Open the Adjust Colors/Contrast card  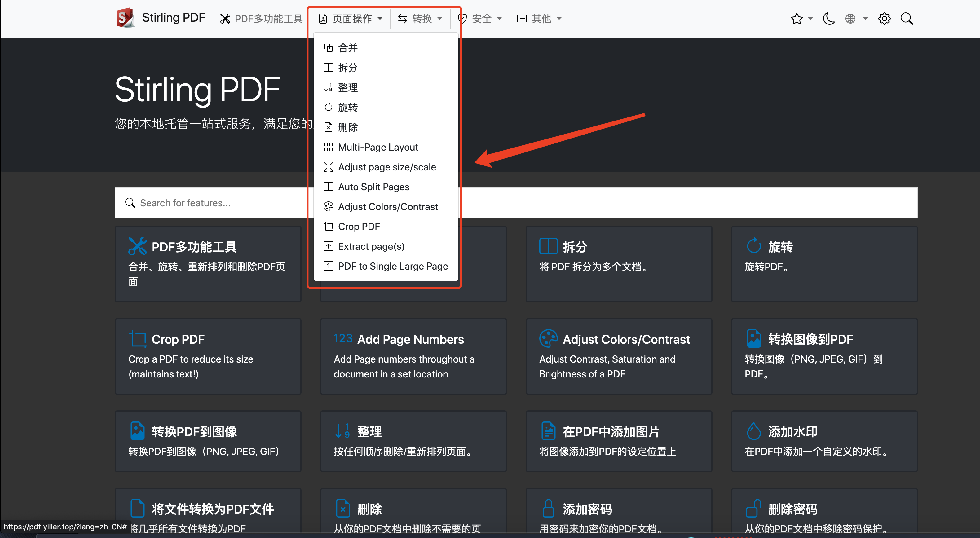619,356
